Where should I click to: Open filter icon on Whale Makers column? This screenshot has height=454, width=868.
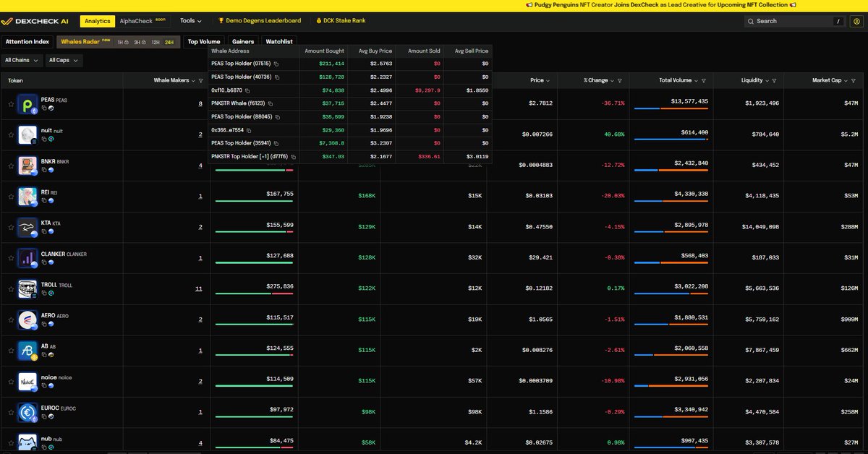coord(200,81)
